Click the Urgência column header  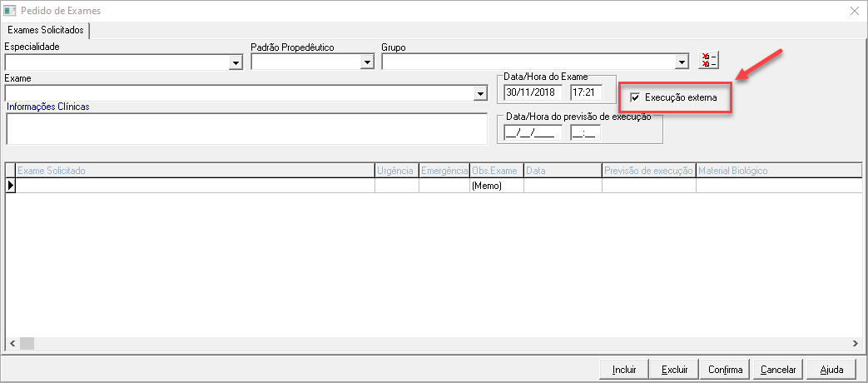397,171
